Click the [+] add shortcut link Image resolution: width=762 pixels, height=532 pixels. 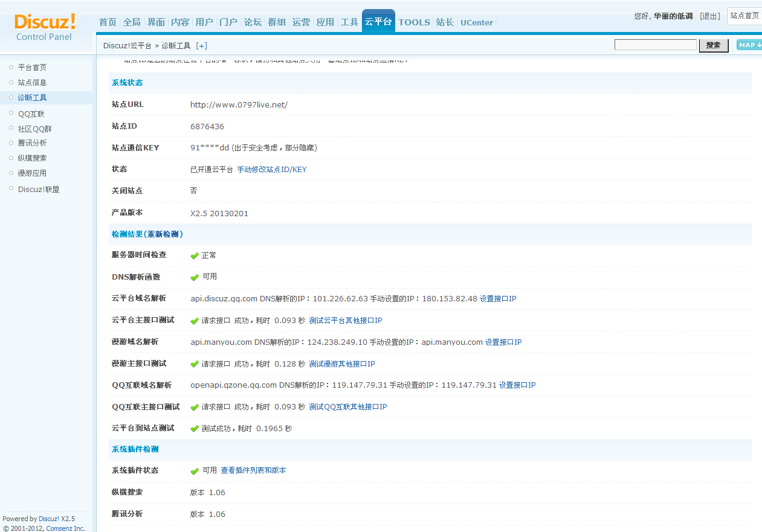pos(201,45)
